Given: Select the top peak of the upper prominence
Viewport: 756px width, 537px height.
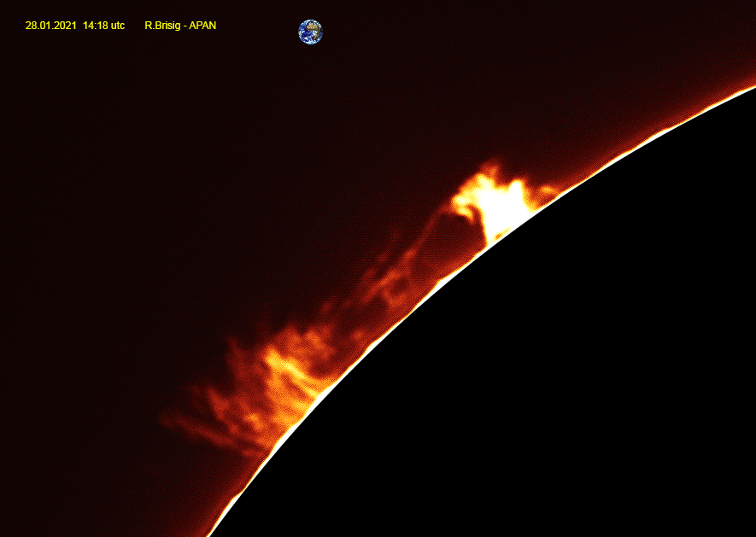Looking at the screenshot, I should coord(490,167).
